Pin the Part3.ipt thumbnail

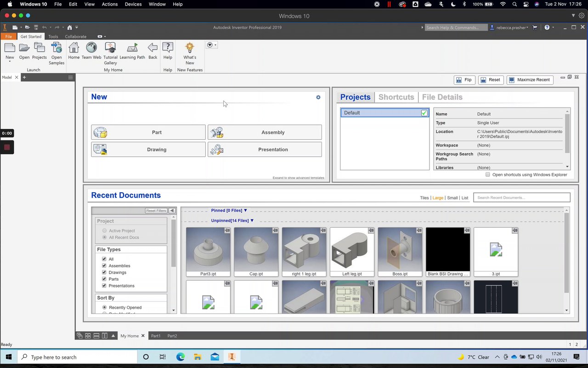(x=227, y=230)
